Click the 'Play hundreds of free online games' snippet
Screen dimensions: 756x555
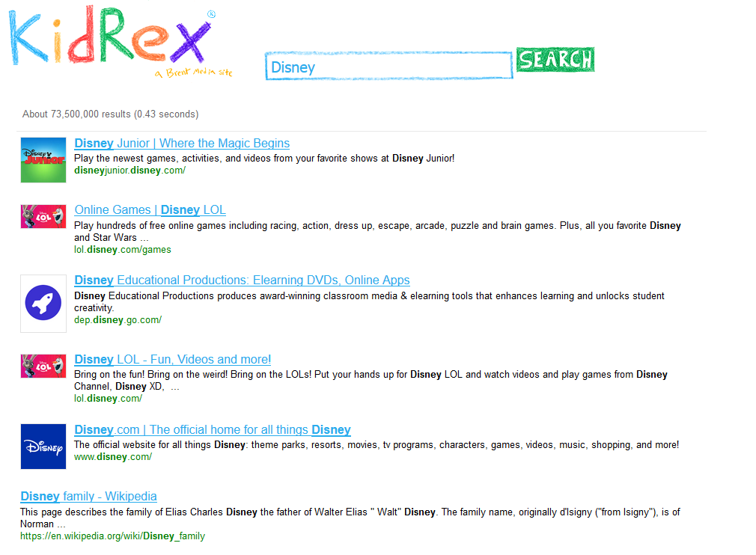pyautogui.click(x=377, y=232)
